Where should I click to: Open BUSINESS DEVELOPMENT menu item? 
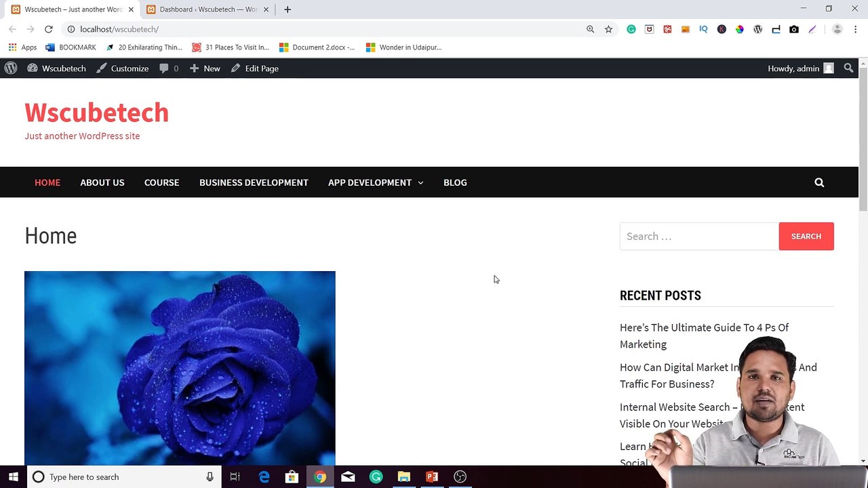coord(254,182)
